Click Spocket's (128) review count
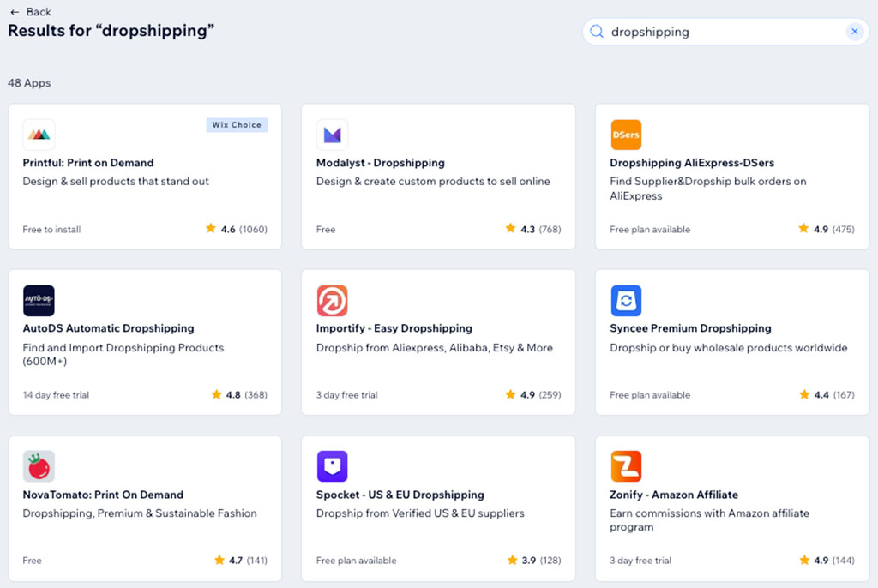878x588 pixels. tap(550, 561)
